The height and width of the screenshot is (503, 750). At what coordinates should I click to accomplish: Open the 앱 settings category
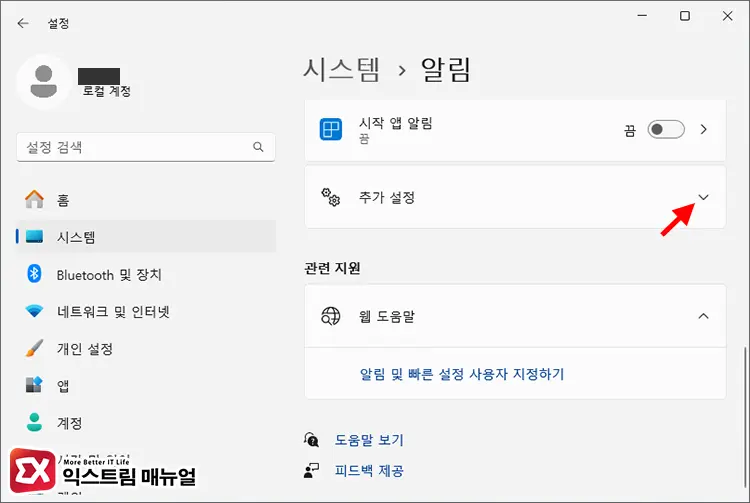point(146,385)
